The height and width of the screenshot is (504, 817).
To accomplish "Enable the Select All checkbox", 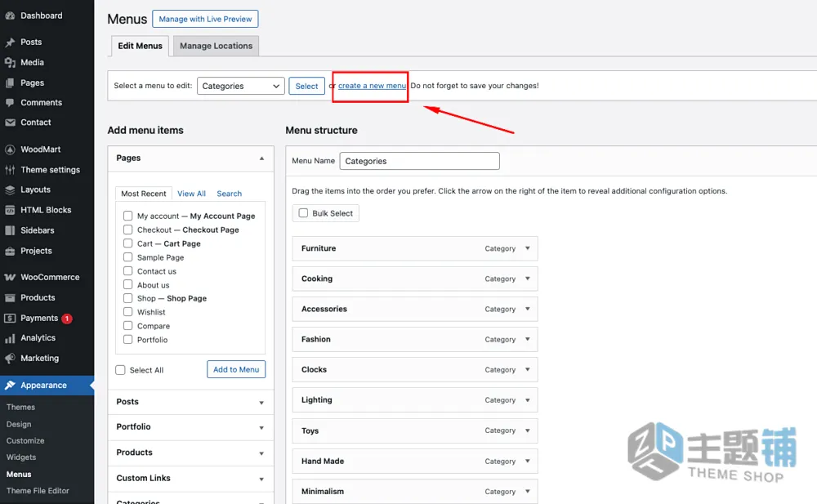I will coord(120,369).
